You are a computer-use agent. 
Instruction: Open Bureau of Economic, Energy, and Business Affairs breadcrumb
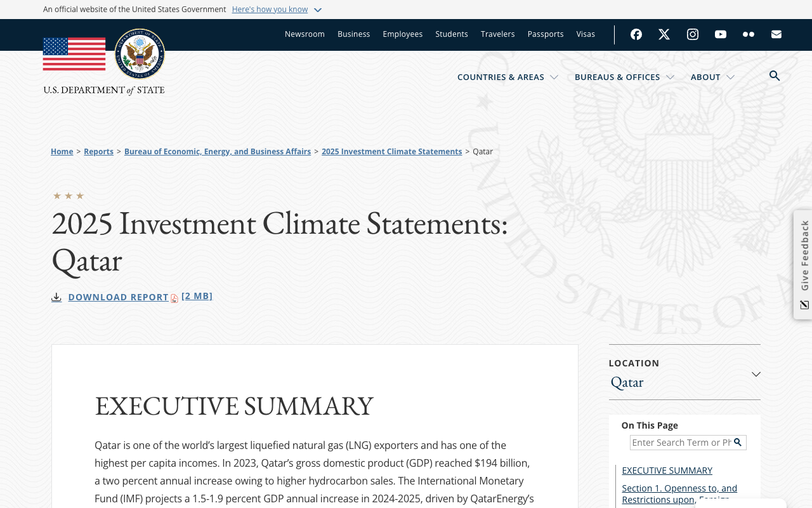coord(218,152)
